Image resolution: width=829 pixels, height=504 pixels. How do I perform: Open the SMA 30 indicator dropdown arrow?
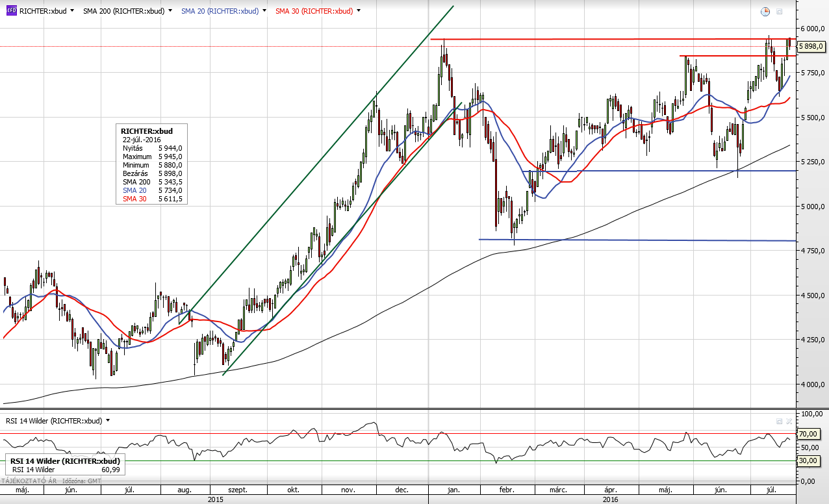359,11
